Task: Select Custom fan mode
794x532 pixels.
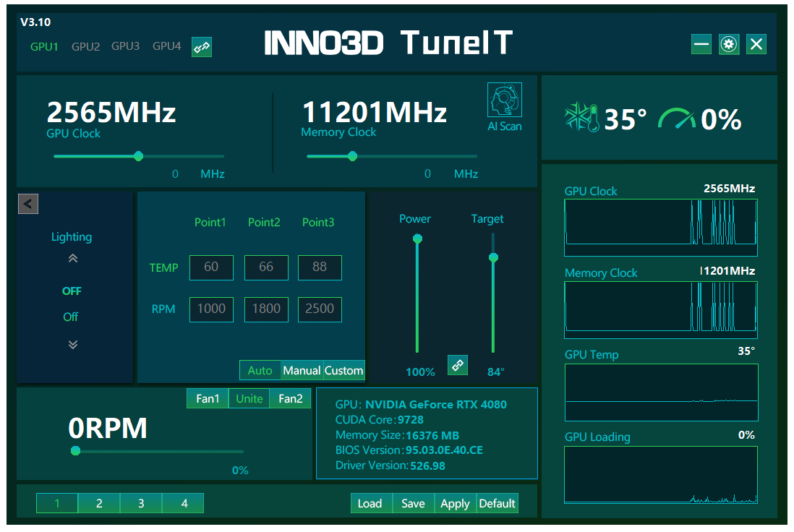Action: pos(343,371)
